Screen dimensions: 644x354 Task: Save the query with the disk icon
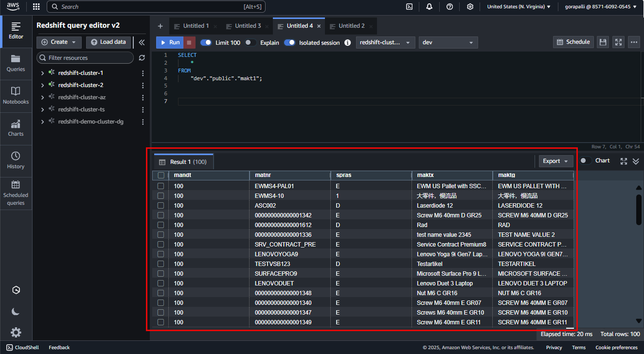pos(603,42)
